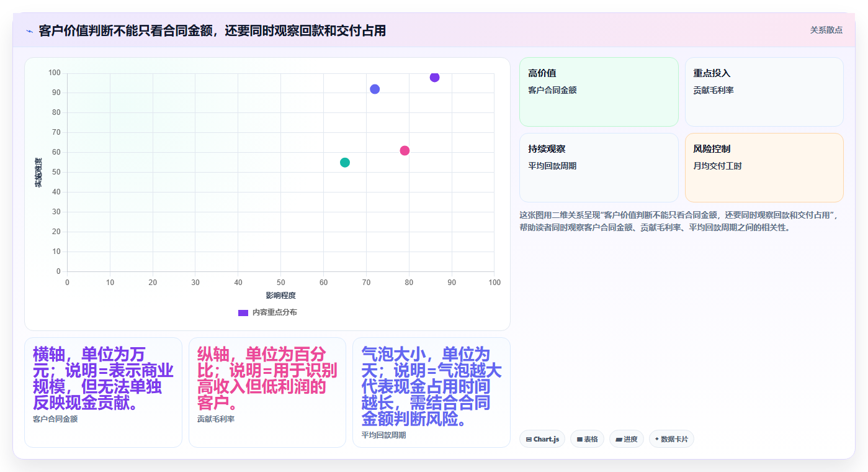Click the icon in the Chart.js tag
Screen dimensions: 868x472
(x=529, y=439)
